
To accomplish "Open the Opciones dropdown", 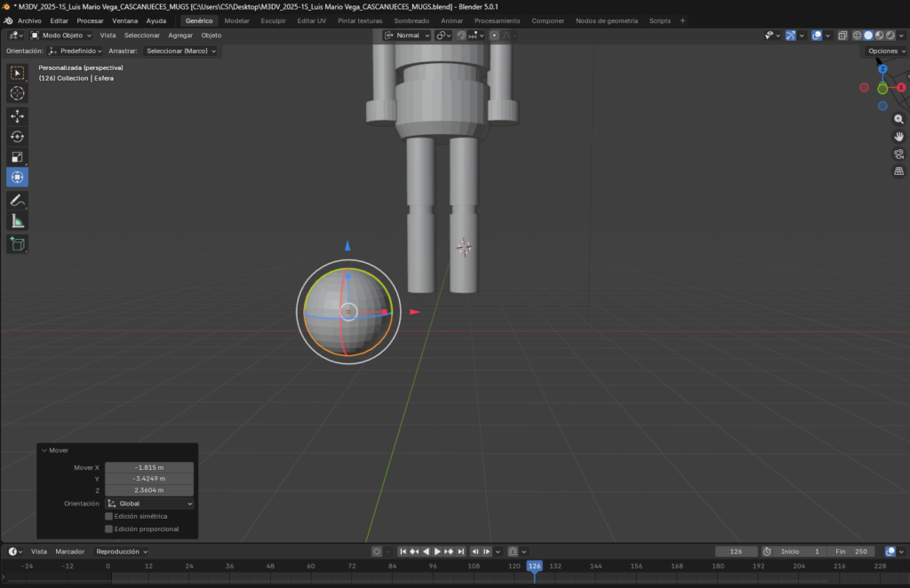I will click(886, 51).
